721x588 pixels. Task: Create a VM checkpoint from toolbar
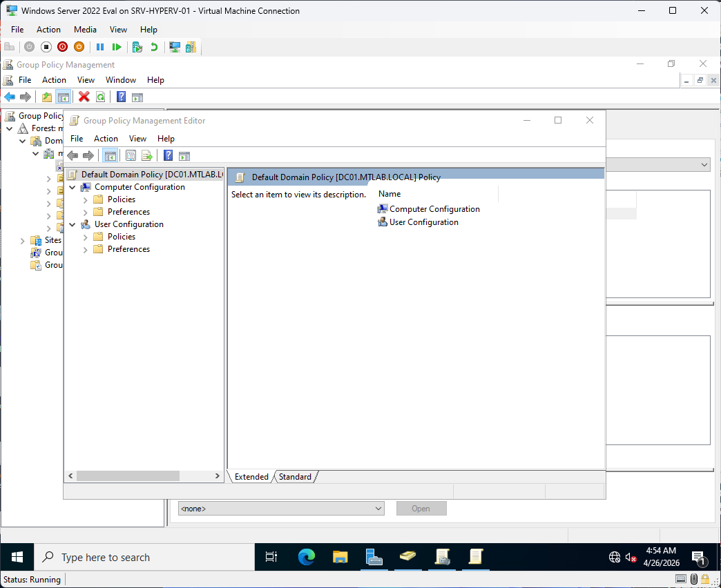click(x=137, y=47)
